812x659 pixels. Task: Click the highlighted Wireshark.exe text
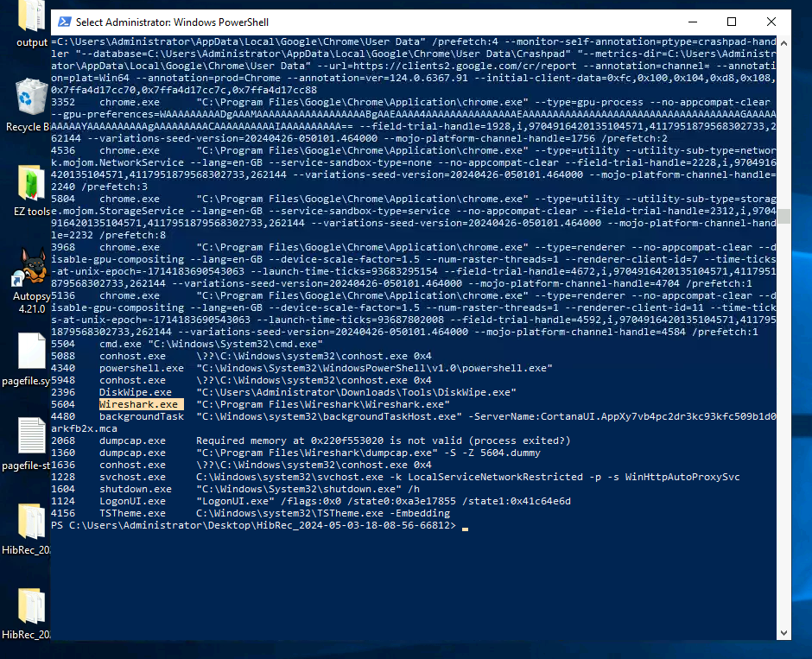pos(140,403)
